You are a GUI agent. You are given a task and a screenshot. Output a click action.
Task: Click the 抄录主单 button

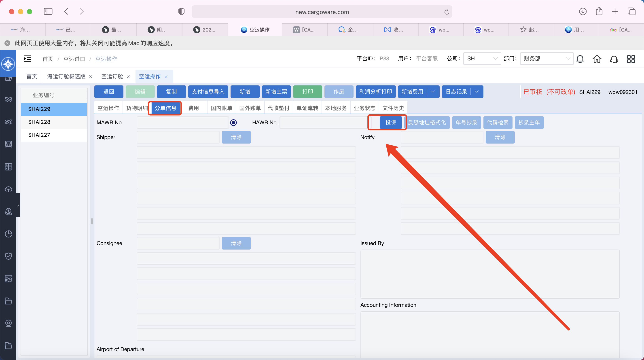click(x=529, y=123)
